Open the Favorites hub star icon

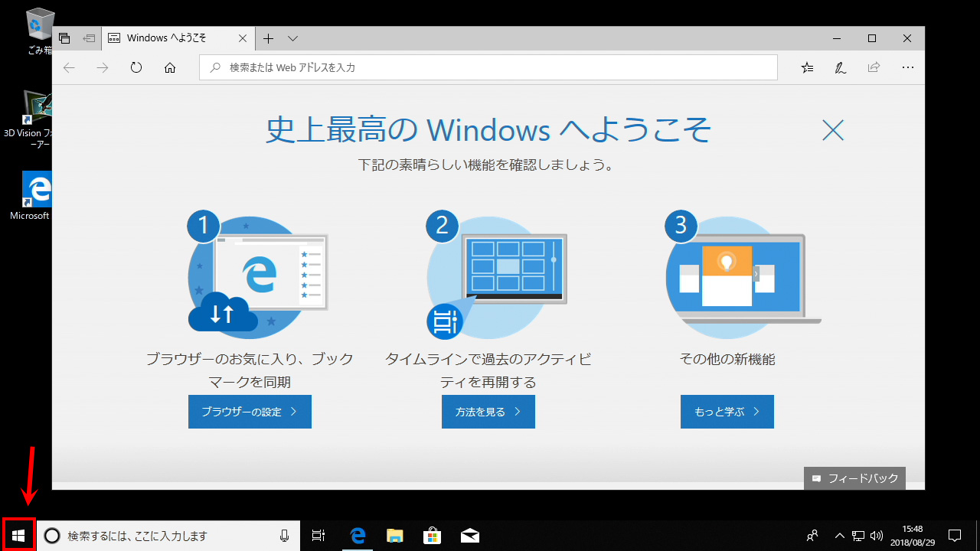click(807, 67)
